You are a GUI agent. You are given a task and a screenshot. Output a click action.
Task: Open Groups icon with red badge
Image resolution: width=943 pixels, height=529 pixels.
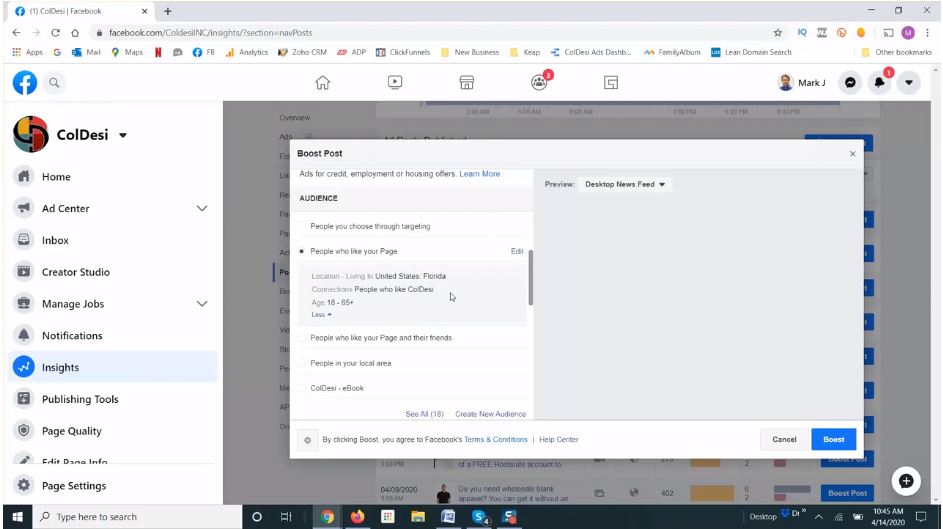coord(539,82)
